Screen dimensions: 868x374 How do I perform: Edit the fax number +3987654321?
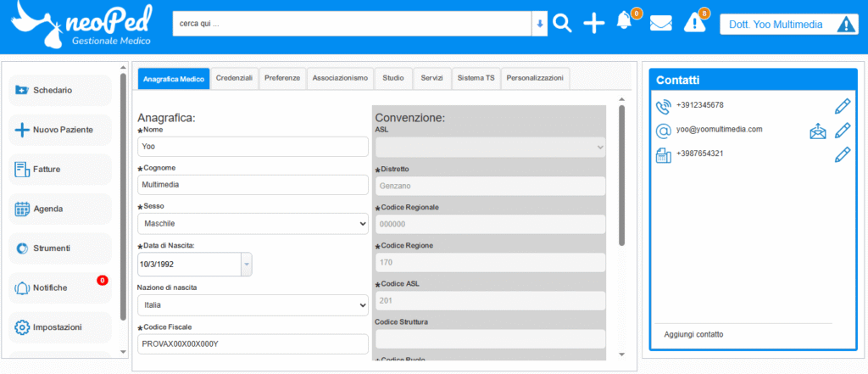click(842, 154)
